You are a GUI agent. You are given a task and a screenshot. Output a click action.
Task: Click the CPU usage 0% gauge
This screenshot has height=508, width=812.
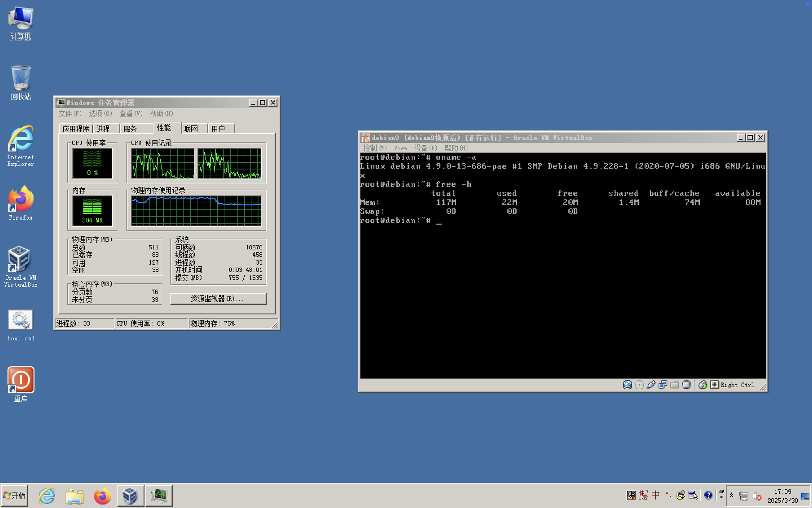92,163
